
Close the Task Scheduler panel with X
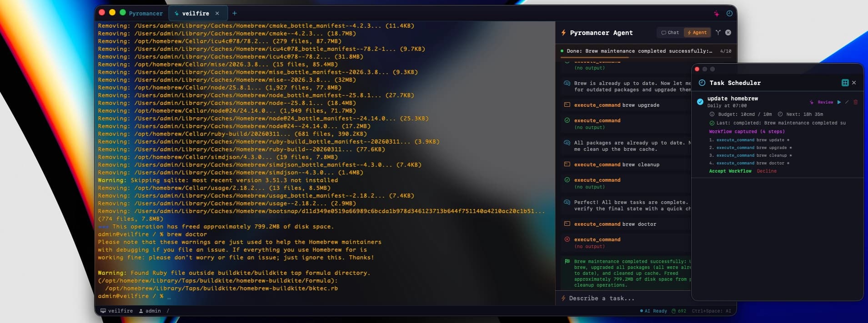click(x=854, y=83)
